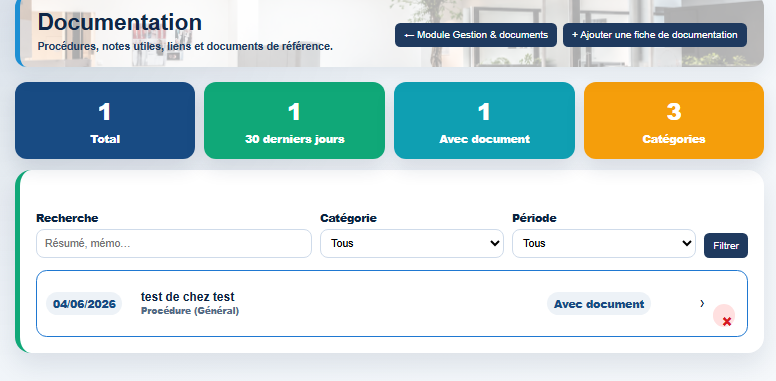Select the Catégories stat card
The width and height of the screenshot is (776, 381).
pyautogui.click(x=674, y=121)
